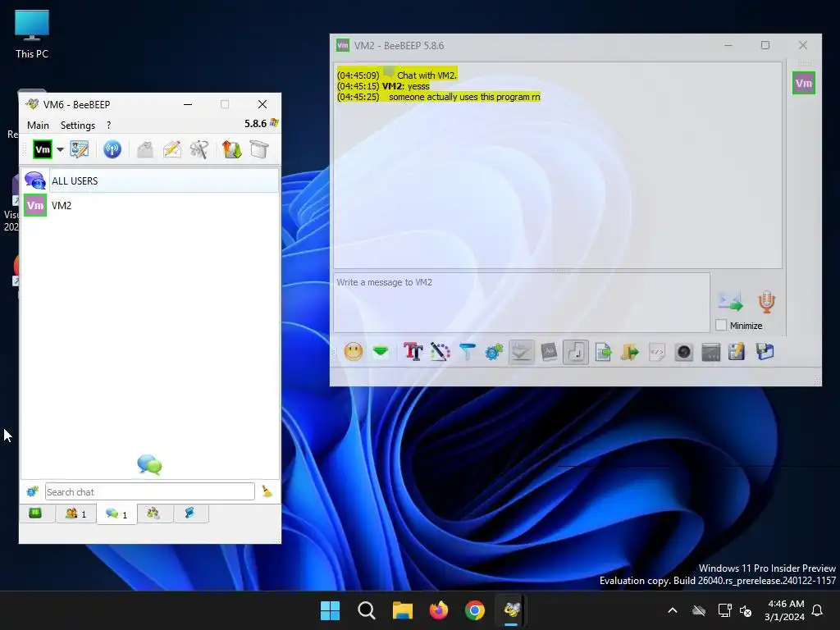Click the gear icon left of Search chat
This screenshot has height=630, width=840.
coord(32,491)
